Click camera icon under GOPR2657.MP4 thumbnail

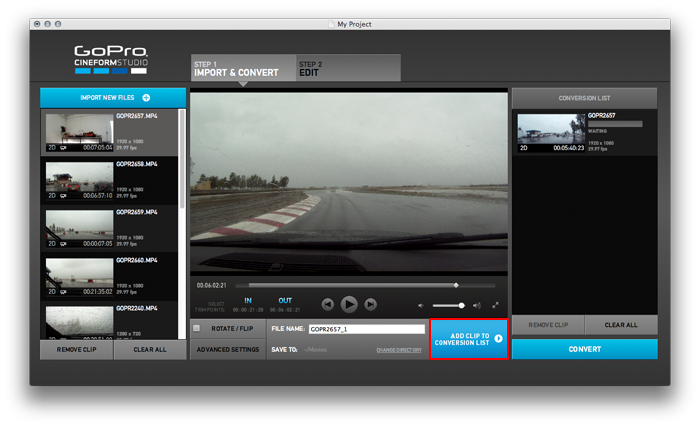pos(63,148)
